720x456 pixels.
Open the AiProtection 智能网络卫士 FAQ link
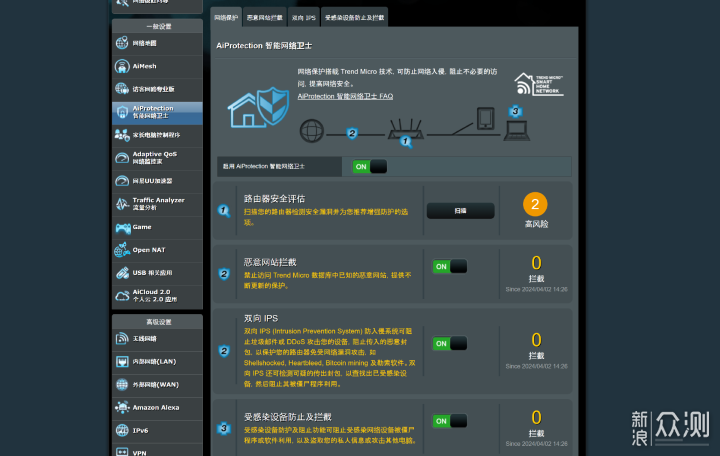[345, 96]
